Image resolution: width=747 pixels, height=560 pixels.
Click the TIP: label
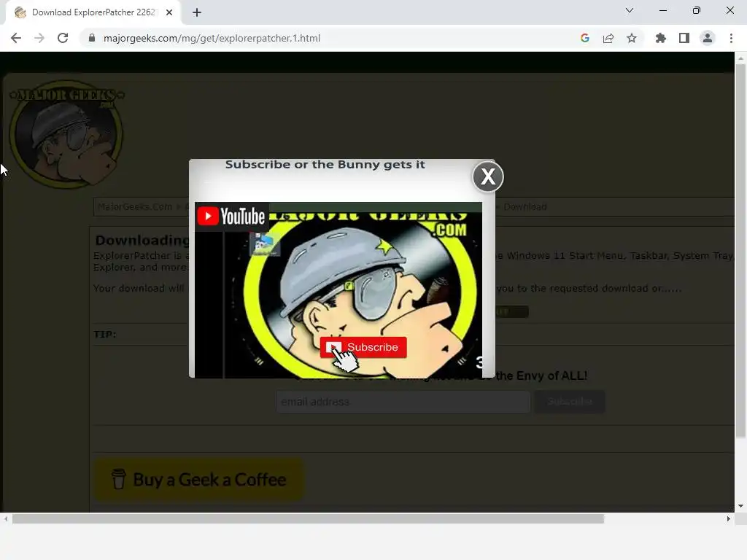coord(105,334)
